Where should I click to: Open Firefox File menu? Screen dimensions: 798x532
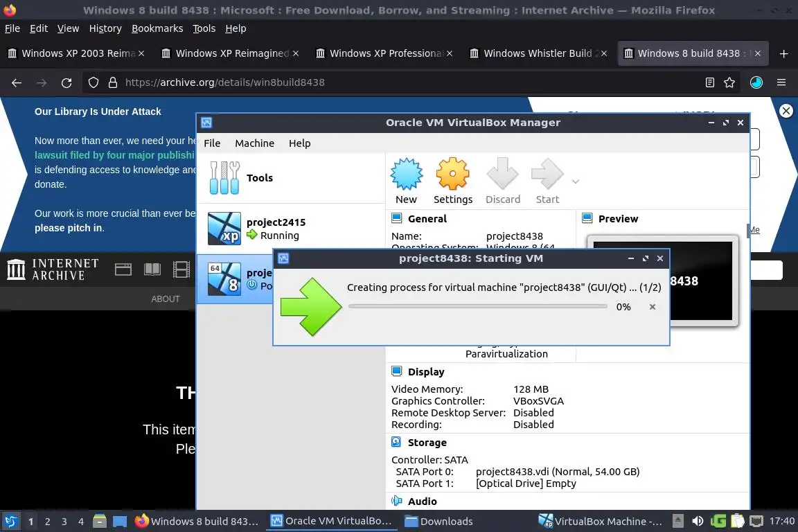click(12, 28)
